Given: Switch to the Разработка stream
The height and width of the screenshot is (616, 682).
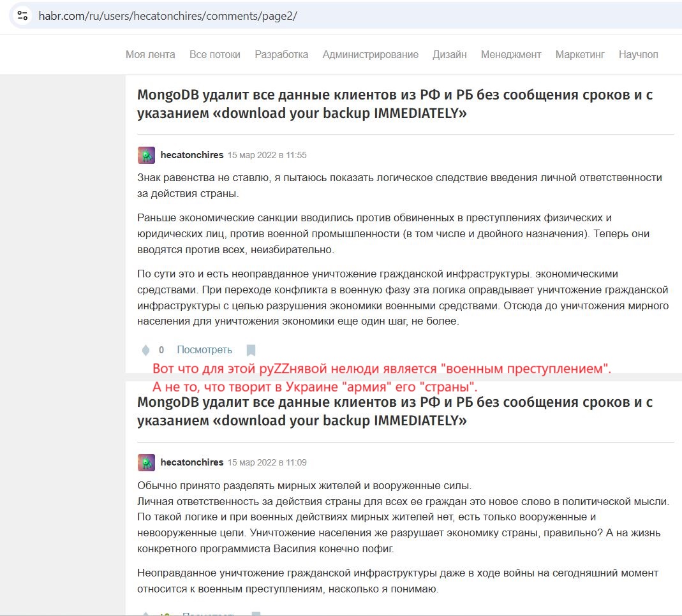Looking at the screenshot, I should 281,55.
